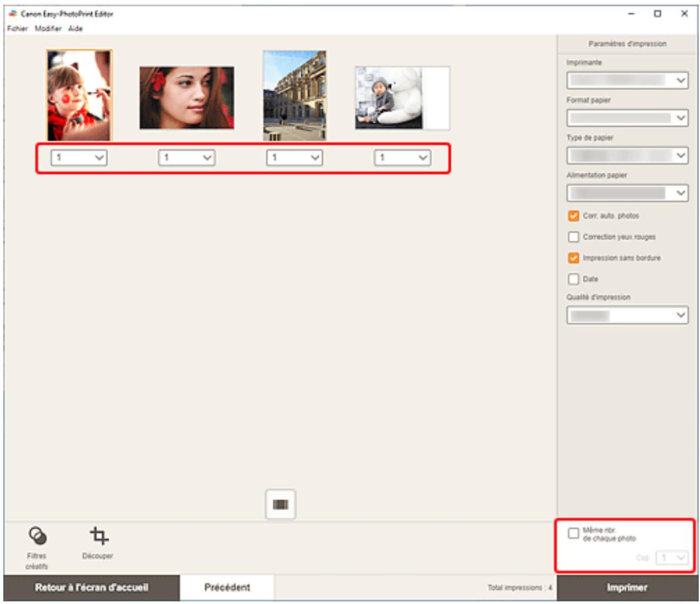700x604 pixels.
Task: Open the Imprimante dropdown
Action: (627, 81)
